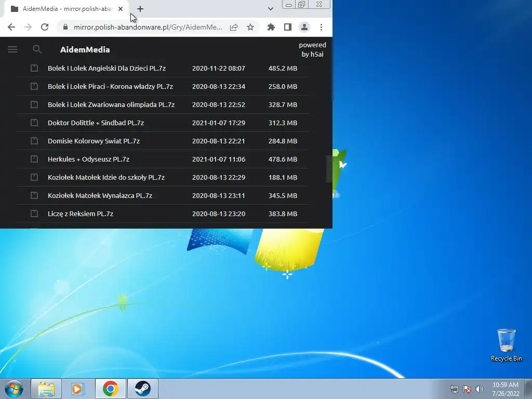Launch Windows Media Player from taskbar

pos(78,389)
